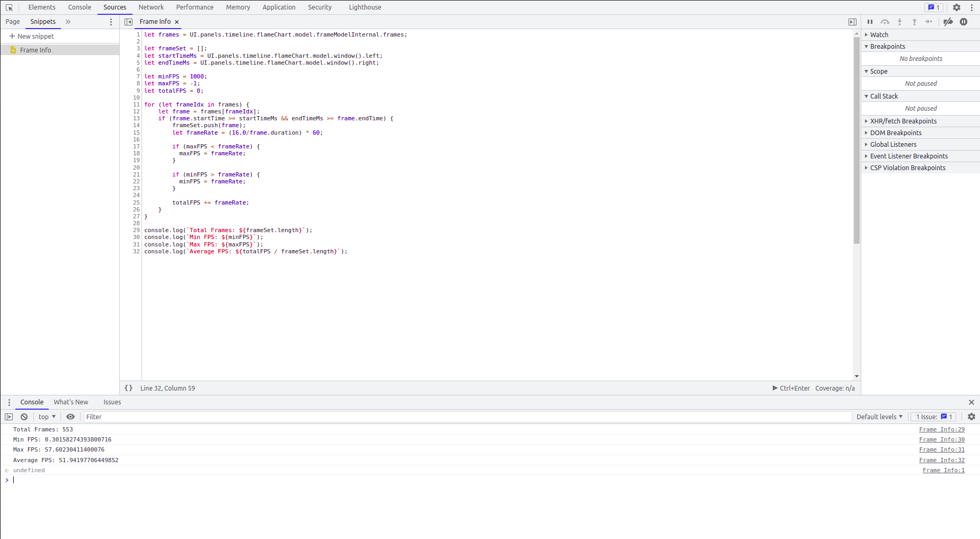Hide the navigator sidebar
Screen dimensions: 980x539
pos(128,22)
